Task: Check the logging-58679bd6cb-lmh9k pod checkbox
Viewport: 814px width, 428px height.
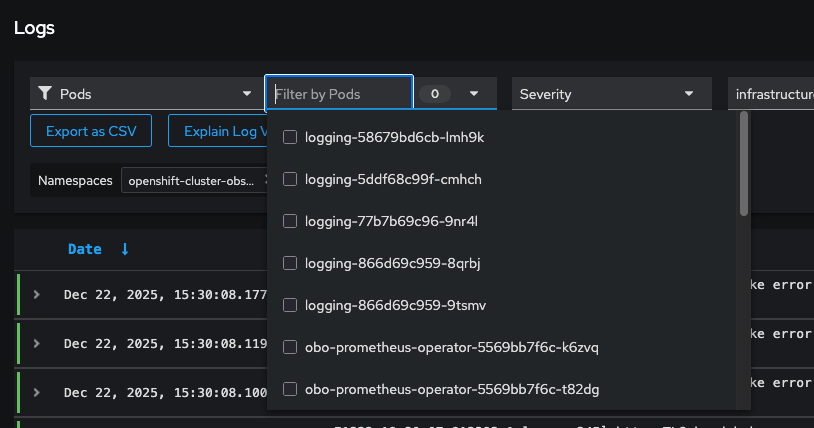Action: click(290, 137)
